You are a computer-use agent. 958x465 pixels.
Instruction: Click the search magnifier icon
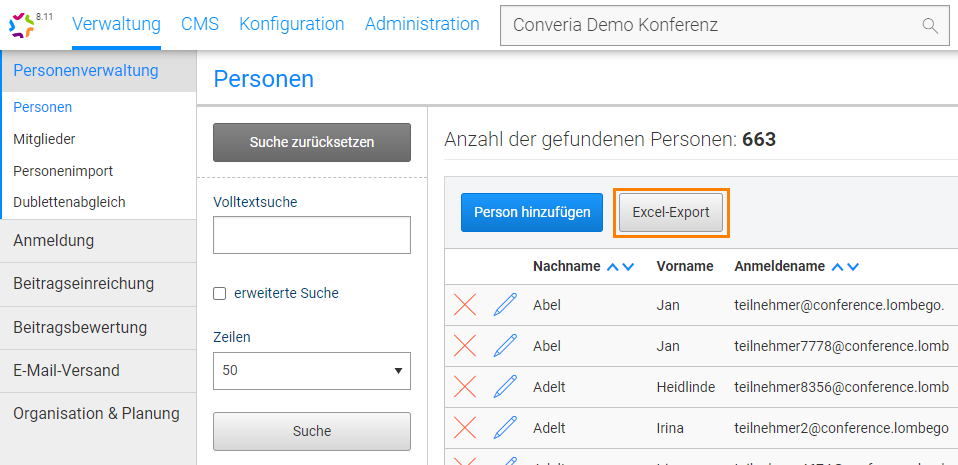(x=929, y=25)
